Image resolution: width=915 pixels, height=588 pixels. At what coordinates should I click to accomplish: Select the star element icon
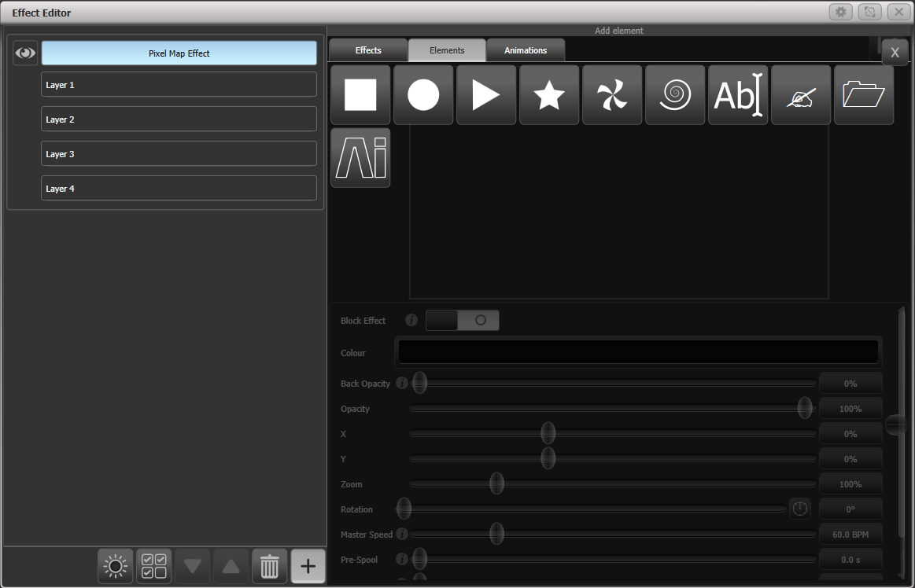(x=548, y=94)
